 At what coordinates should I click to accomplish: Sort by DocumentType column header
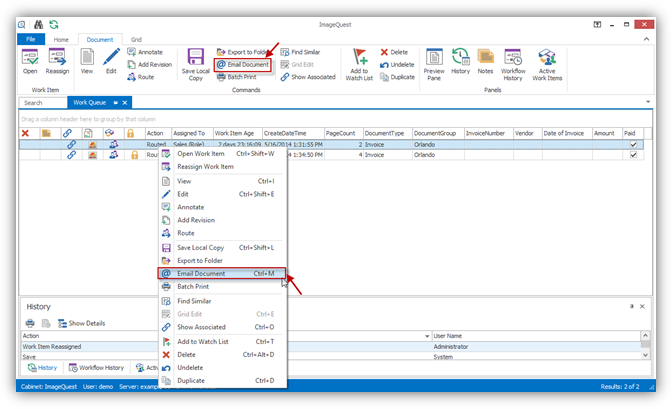point(387,133)
